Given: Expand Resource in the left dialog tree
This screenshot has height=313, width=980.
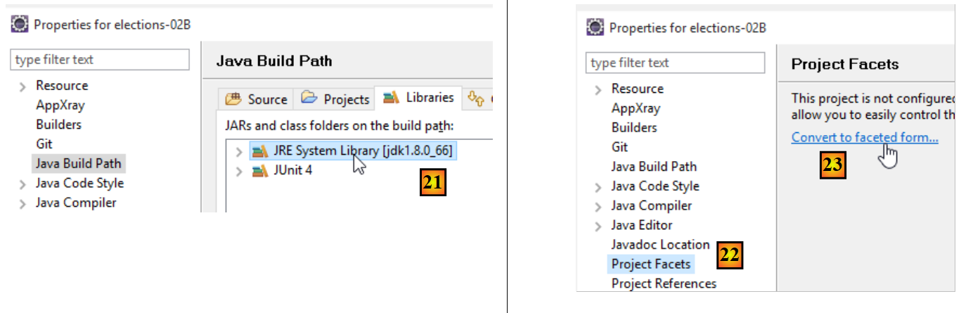Looking at the screenshot, I should 23,86.
